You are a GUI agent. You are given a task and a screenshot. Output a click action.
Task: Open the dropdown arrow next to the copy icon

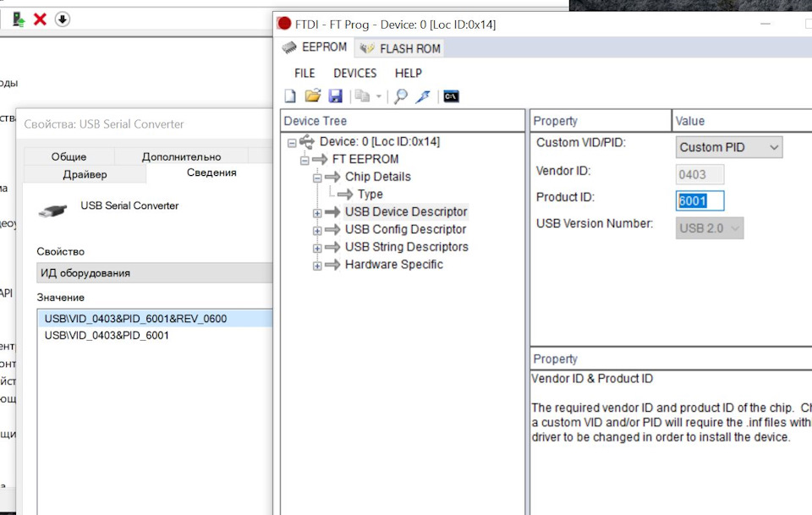(x=379, y=96)
